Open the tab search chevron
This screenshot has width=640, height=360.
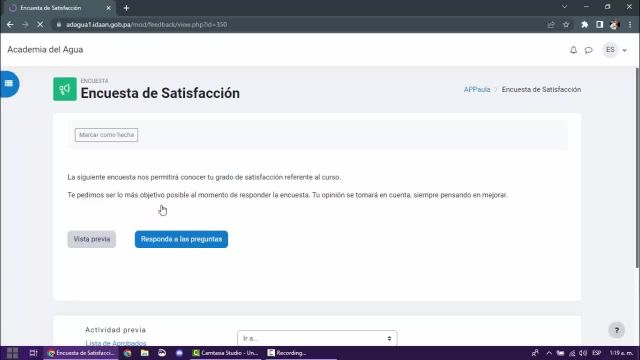click(564, 7)
